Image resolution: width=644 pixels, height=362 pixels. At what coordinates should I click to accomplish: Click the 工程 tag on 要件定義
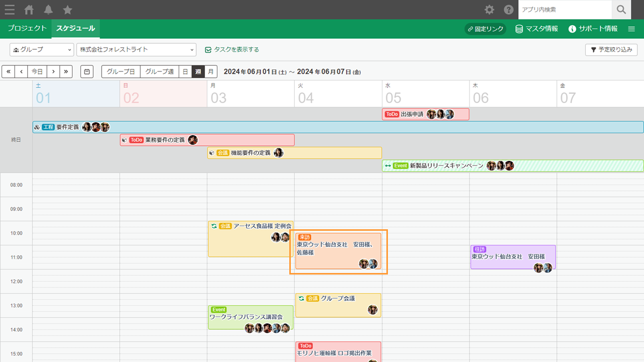tap(48, 127)
